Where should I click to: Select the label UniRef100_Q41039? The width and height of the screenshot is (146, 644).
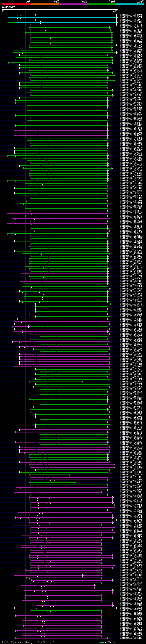[131, 181]
